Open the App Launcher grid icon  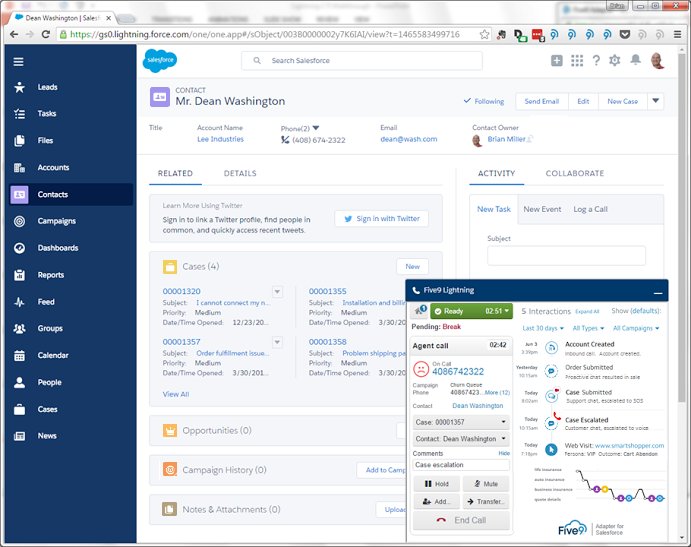[577, 60]
